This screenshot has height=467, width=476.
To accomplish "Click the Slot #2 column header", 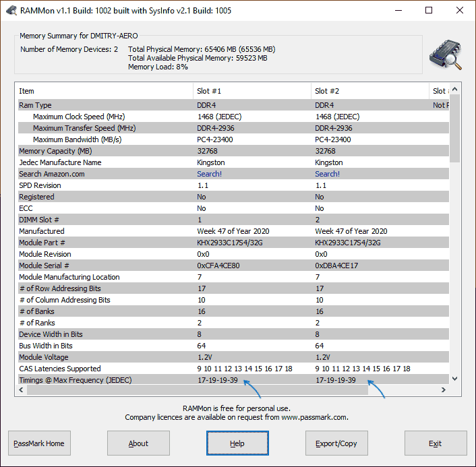I will (x=370, y=91).
